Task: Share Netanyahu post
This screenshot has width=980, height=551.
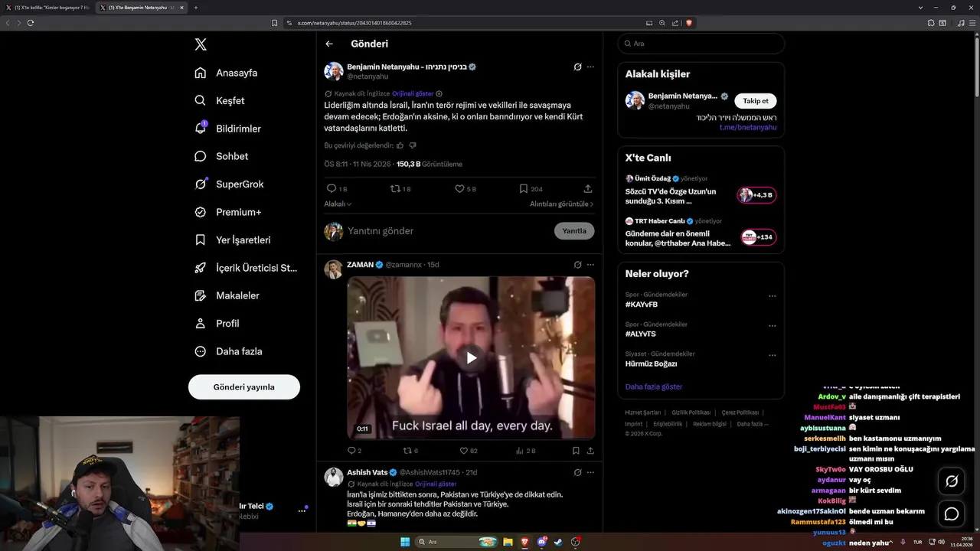Action: coord(588,188)
